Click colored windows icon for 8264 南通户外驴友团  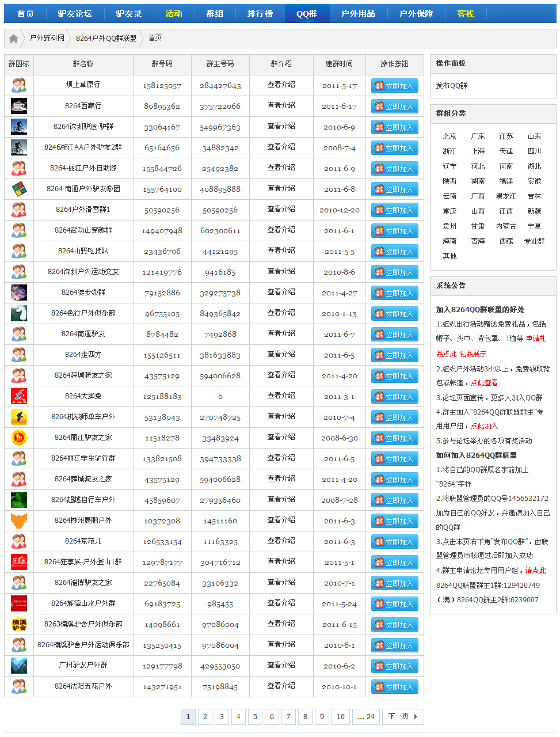19,189
